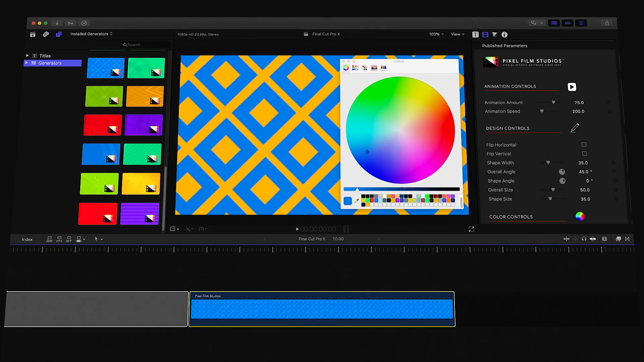This screenshot has width=644, height=362.
Task: Open the display layout dropdown
Action: click(x=537, y=23)
